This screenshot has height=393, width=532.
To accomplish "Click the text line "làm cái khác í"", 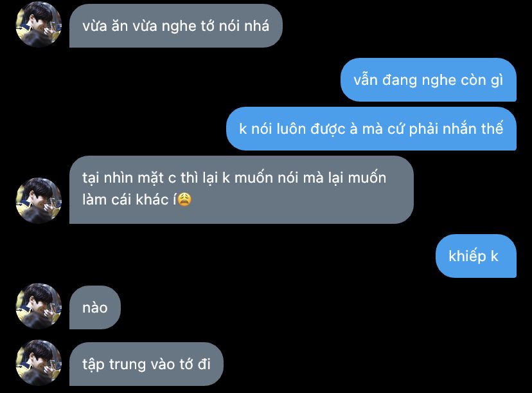I will [x=129, y=200].
